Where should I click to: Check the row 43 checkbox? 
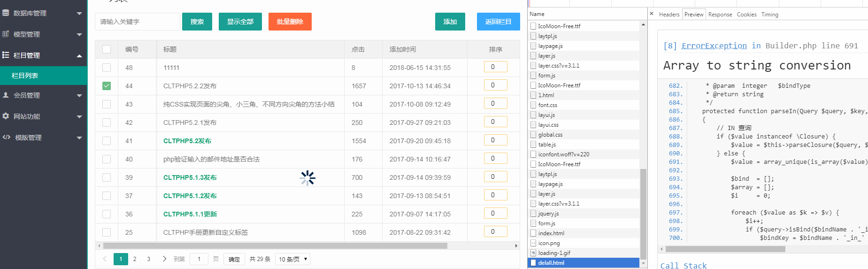click(107, 104)
